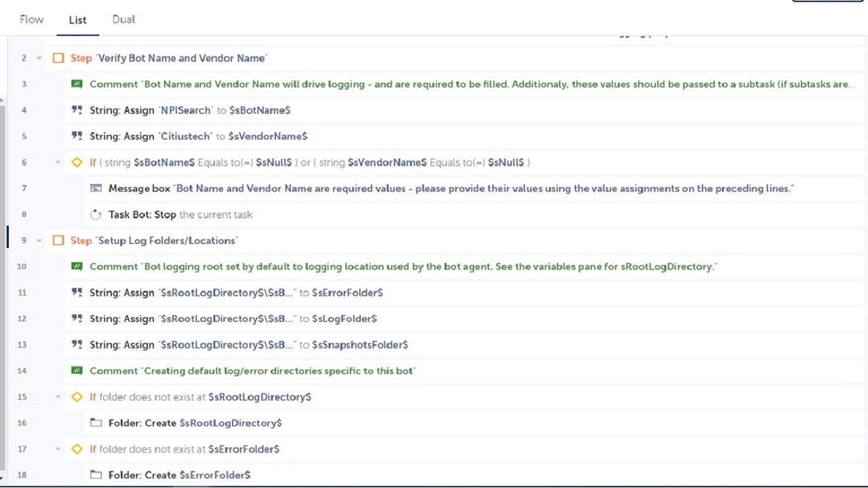Screen dimensions: 868x488
Task: Switch to the Flow view tab
Action: [32, 20]
